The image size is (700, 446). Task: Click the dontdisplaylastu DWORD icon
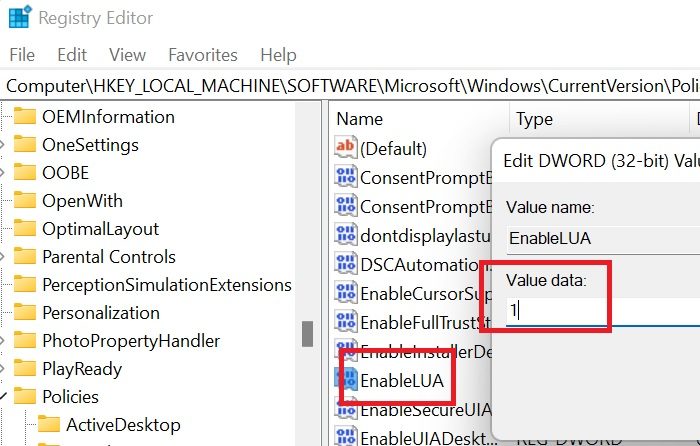point(346,235)
